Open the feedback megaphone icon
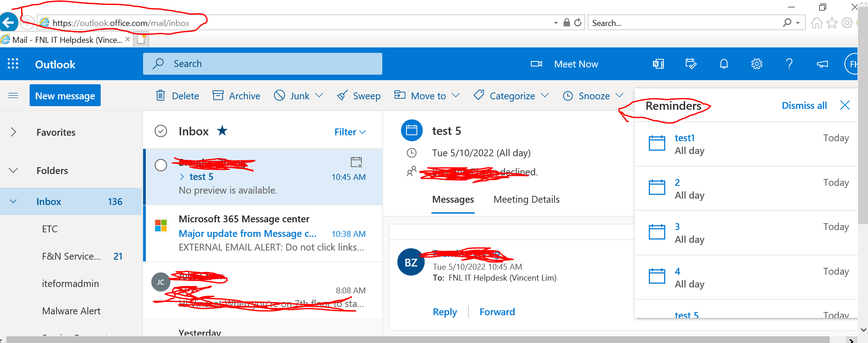Screen dimensions: 868x343 tap(822, 64)
